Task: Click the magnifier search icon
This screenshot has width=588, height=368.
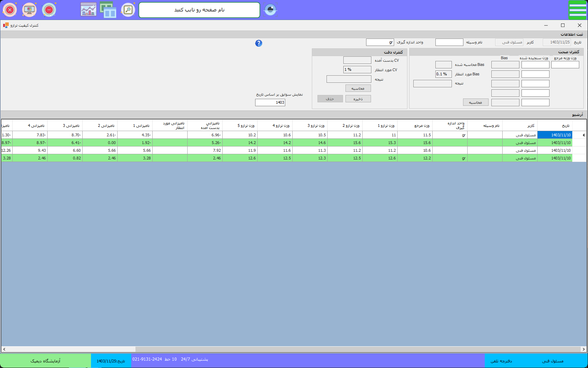Action: click(128, 10)
